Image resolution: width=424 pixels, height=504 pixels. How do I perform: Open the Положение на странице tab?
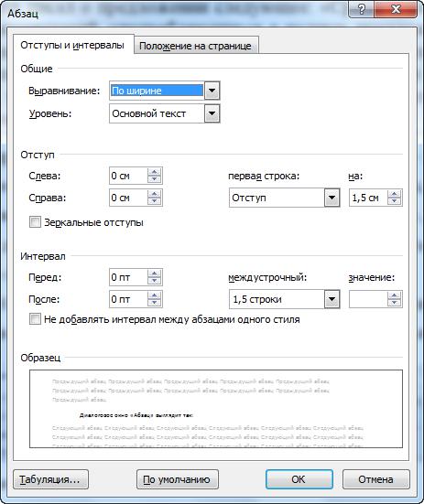click(x=196, y=46)
